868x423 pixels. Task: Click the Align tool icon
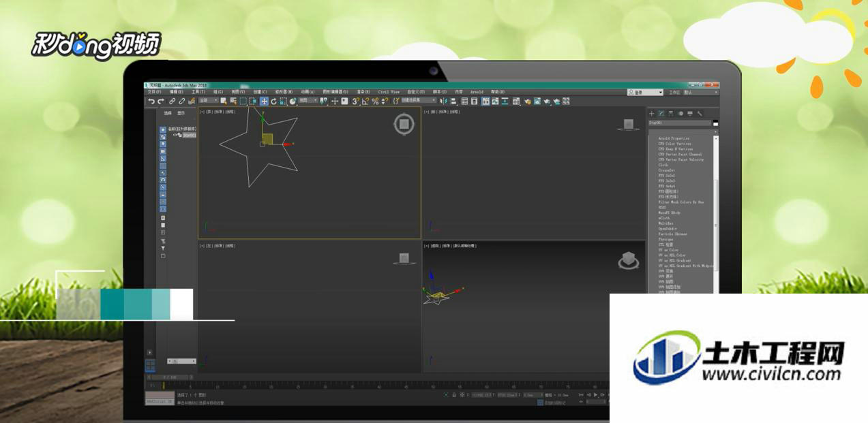(x=453, y=101)
